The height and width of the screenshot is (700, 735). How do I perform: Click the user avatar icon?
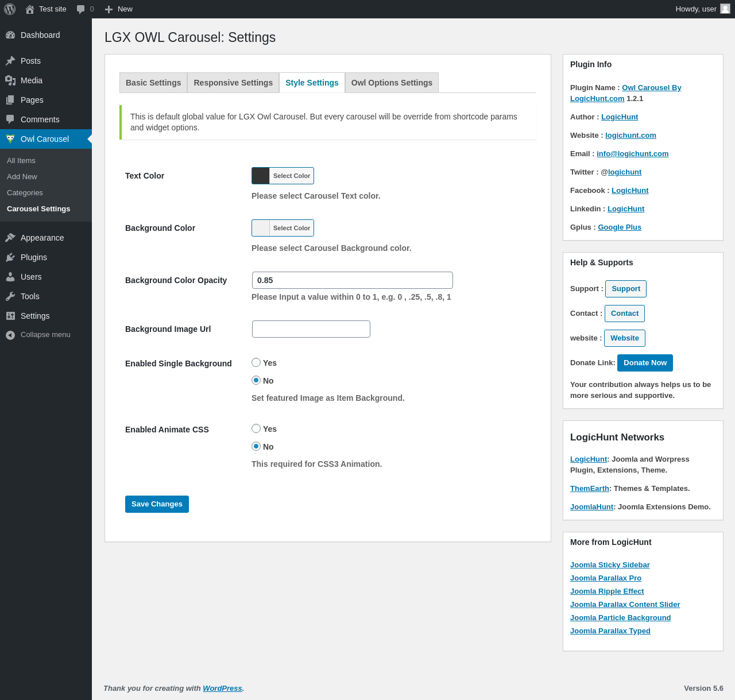(725, 9)
